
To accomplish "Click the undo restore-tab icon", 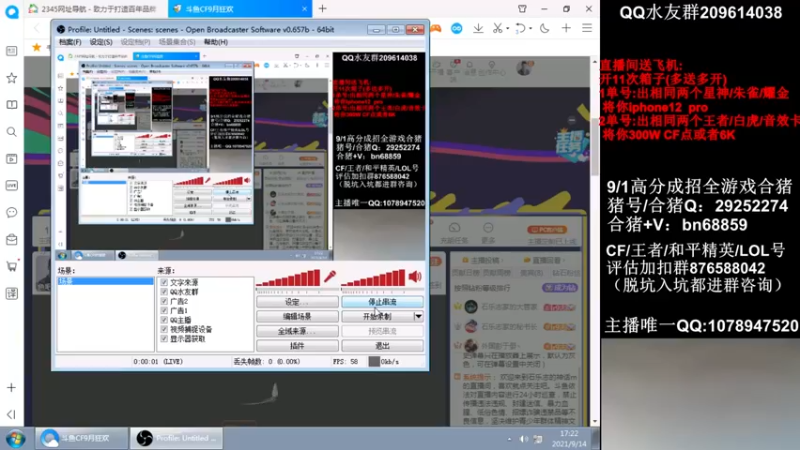I will (x=520, y=29).
